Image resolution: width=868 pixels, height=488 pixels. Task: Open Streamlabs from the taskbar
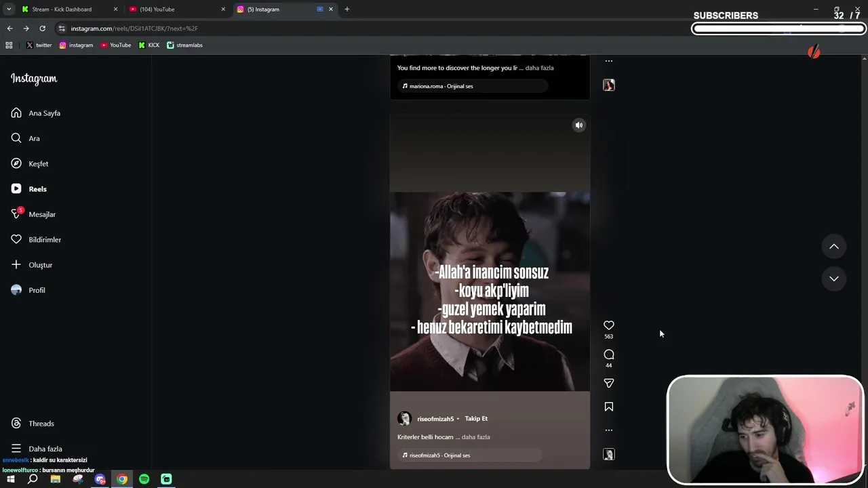click(166, 479)
